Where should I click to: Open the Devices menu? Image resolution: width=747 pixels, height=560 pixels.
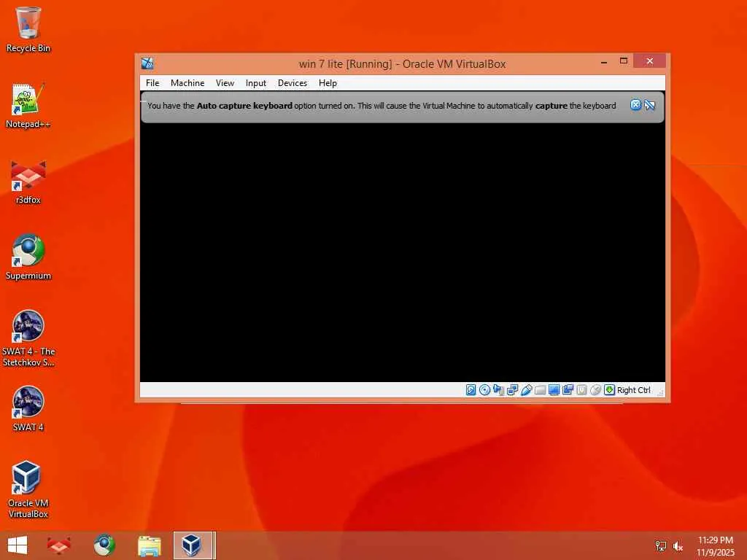293,83
